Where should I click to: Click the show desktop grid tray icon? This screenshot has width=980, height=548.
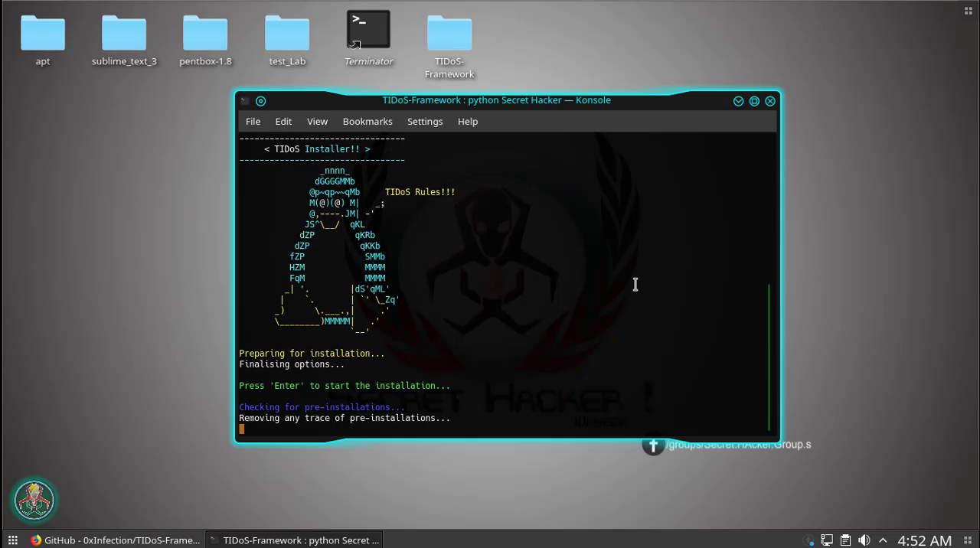pyautogui.click(x=968, y=540)
